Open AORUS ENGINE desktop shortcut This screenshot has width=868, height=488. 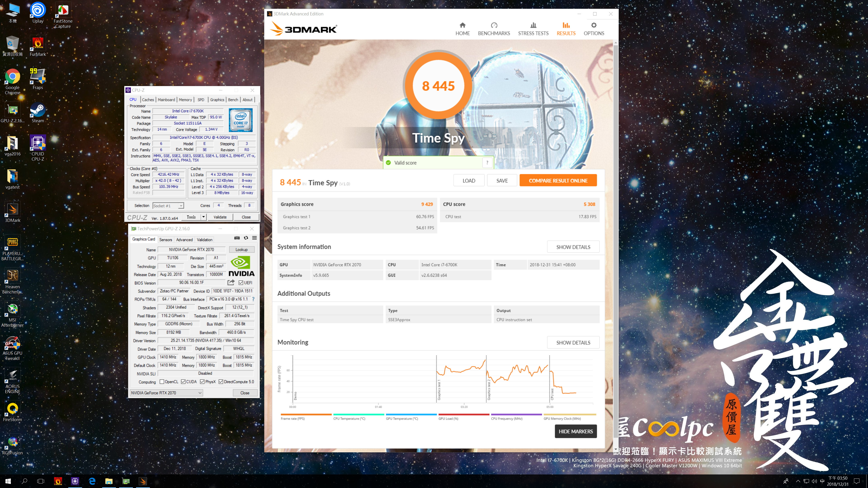click(x=12, y=381)
